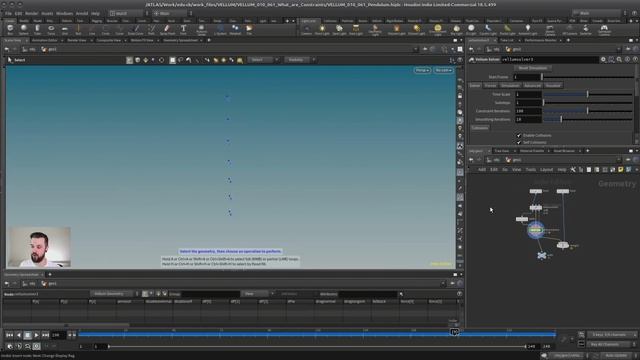Activate the viewport Select tool
Image resolution: width=640 pixels, height=360 pixels.
coord(16,60)
